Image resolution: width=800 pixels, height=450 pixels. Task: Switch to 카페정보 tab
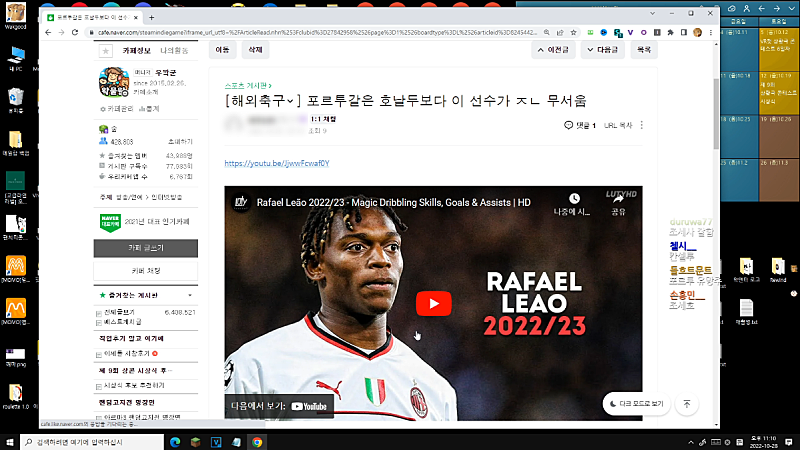click(136, 51)
